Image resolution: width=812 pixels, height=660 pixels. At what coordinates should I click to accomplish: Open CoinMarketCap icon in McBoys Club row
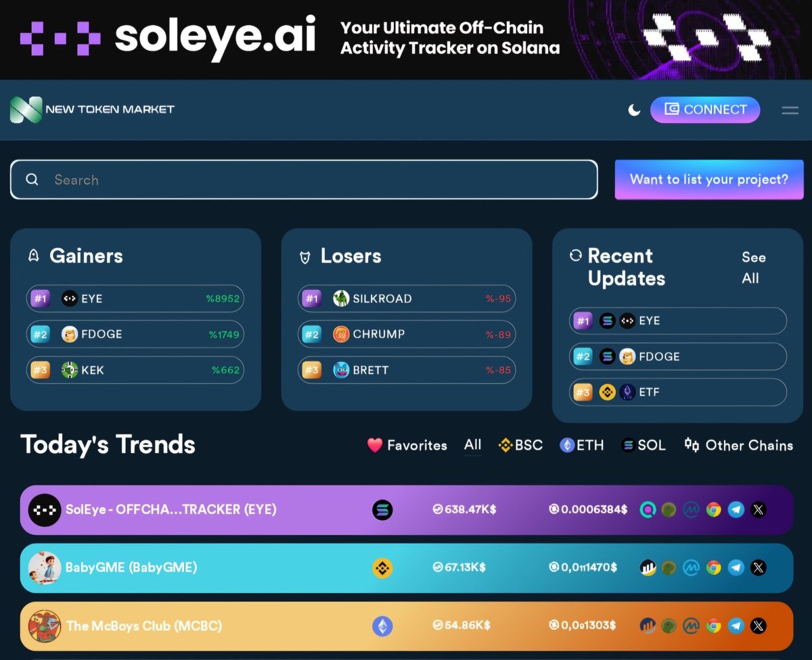click(691, 626)
